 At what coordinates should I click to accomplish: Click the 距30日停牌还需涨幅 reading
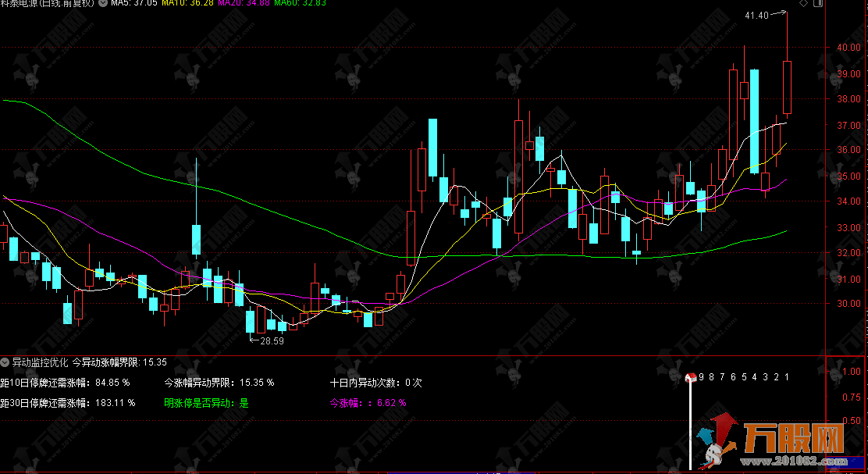[67, 403]
